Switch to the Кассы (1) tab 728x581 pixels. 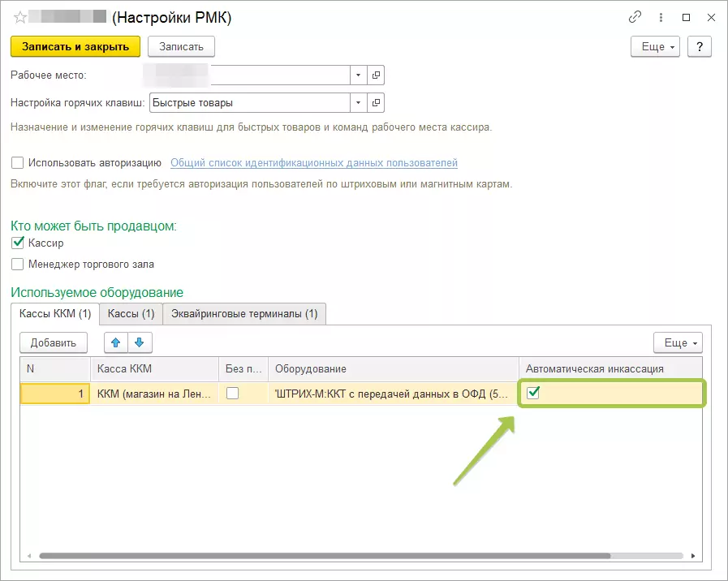click(x=131, y=313)
